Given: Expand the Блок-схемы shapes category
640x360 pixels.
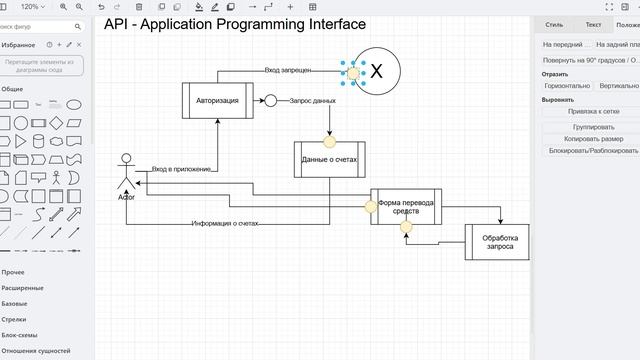Looking at the screenshot, I should (x=19, y=335).
